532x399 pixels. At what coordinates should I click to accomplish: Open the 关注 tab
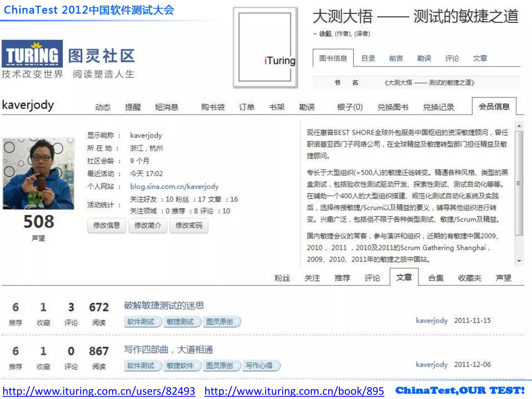tap(312, 278)
